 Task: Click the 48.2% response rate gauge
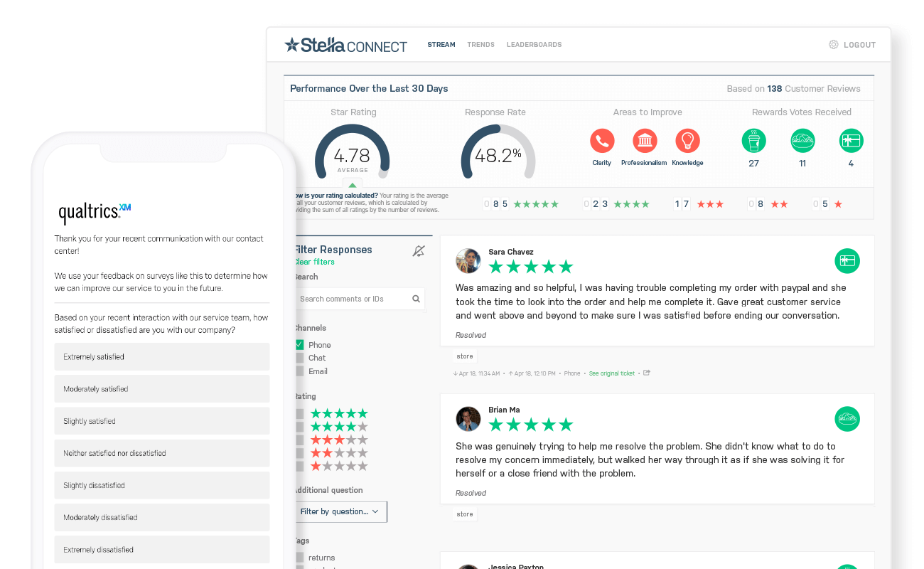click(498, 151)
